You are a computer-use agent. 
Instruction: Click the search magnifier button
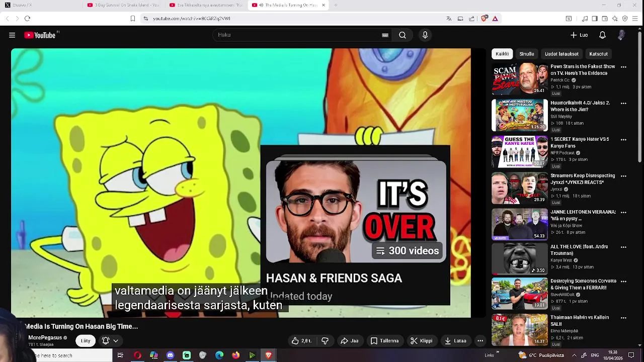pyautogui.click(x=403, y=35)
